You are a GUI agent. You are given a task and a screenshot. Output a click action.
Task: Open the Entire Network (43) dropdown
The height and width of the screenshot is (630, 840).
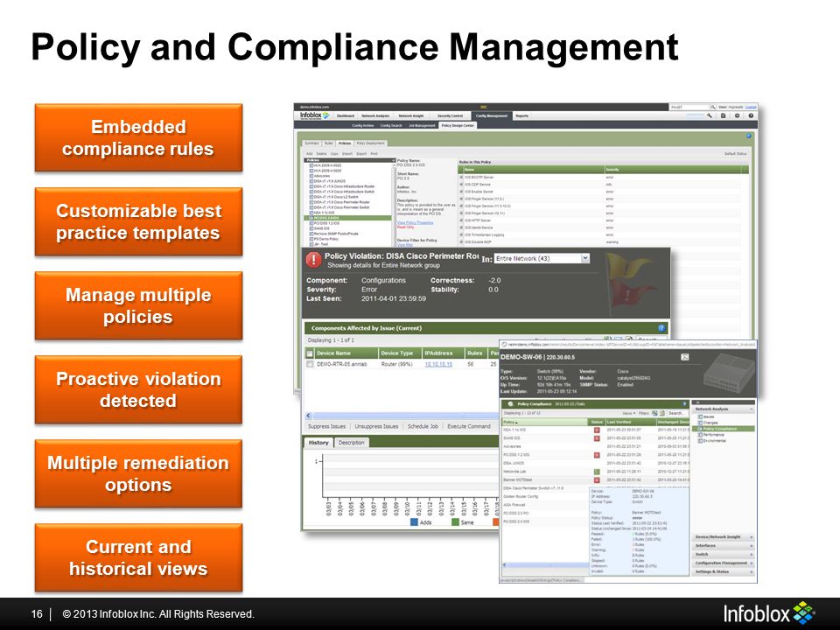(542, 258)
